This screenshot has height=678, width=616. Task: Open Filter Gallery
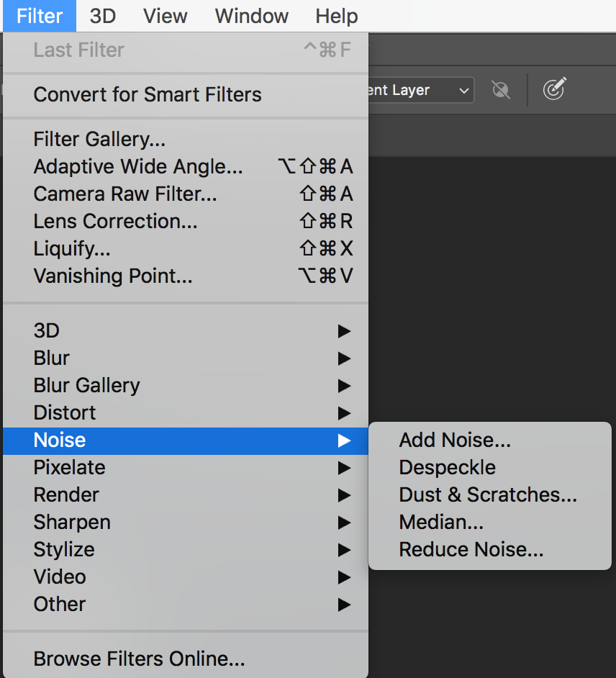186,139
